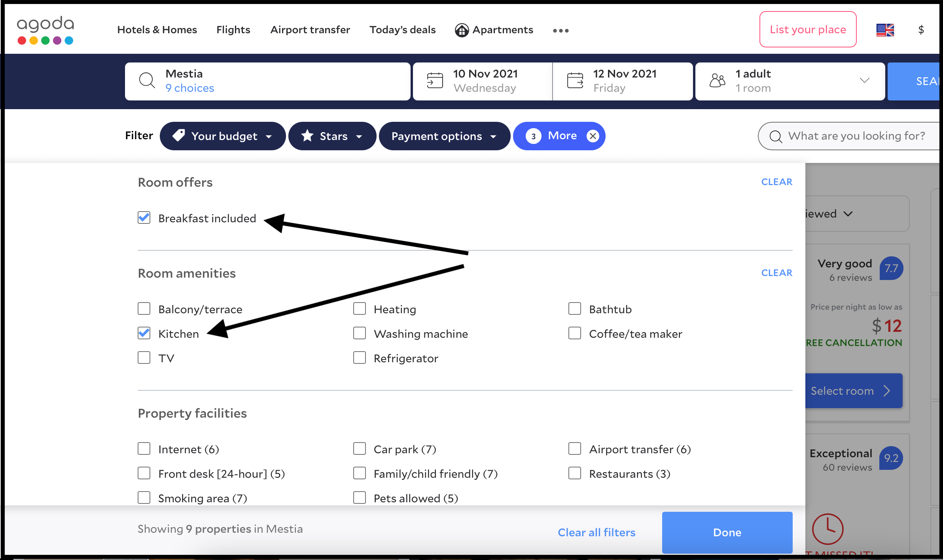The image size is (943, 560).
Task: Click the Agoda logo
Action: 45,30
